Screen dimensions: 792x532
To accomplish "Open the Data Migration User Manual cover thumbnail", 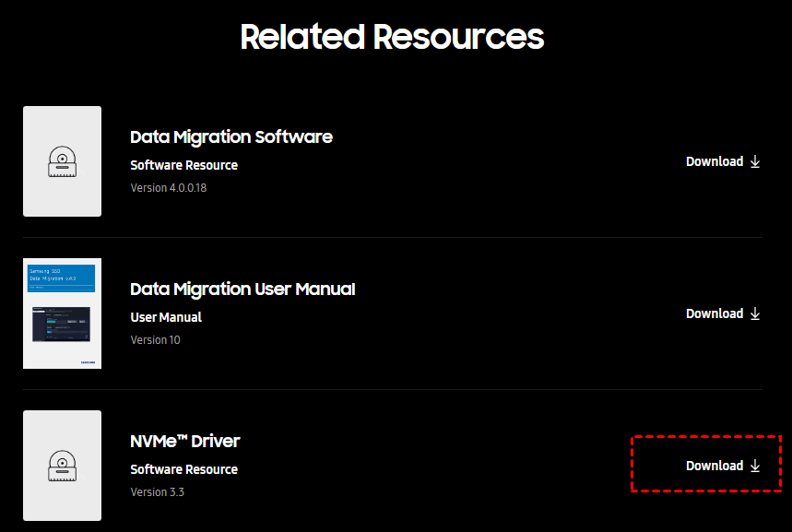I will coord(62,313).
